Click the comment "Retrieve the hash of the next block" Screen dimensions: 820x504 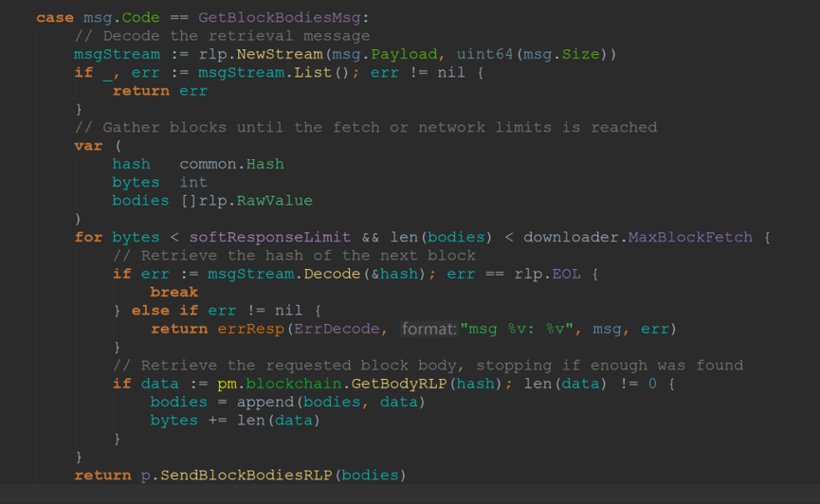(x=294, y=256)
